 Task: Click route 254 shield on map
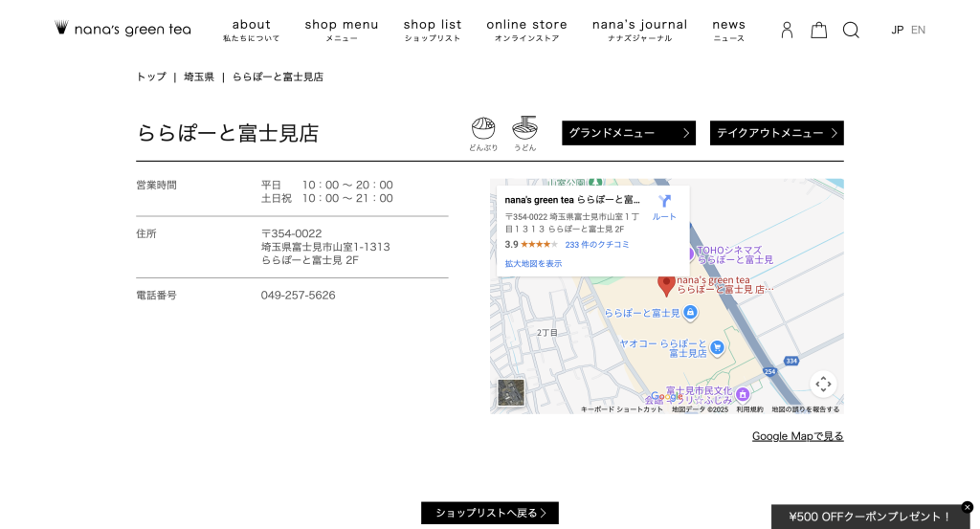(769, 371)
